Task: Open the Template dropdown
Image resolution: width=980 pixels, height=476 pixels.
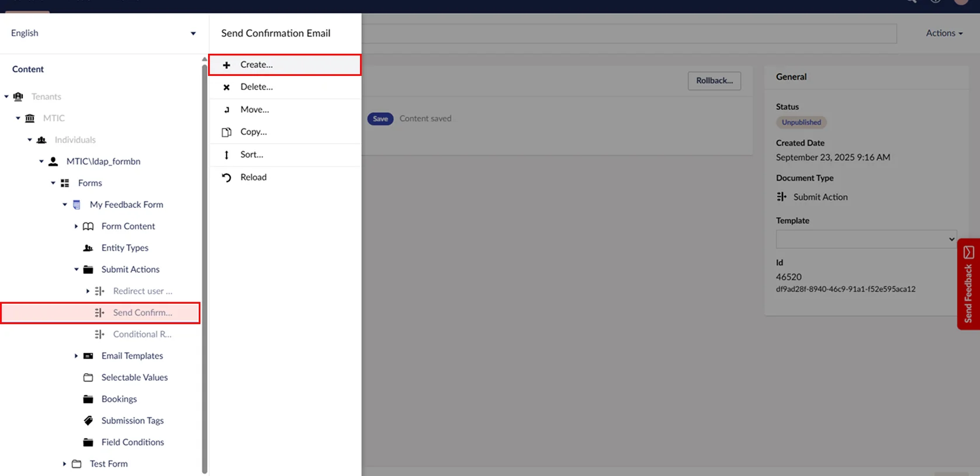Action: click(865, 239)
